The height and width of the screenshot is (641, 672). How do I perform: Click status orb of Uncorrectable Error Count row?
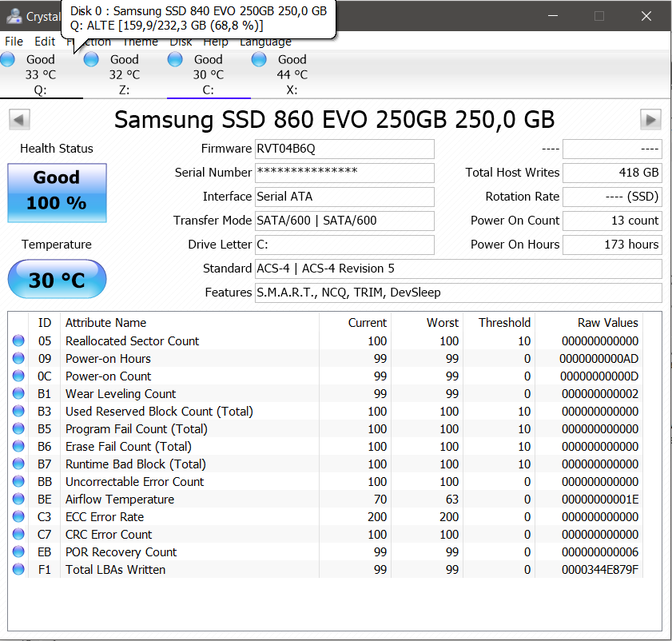click(18, 481)
